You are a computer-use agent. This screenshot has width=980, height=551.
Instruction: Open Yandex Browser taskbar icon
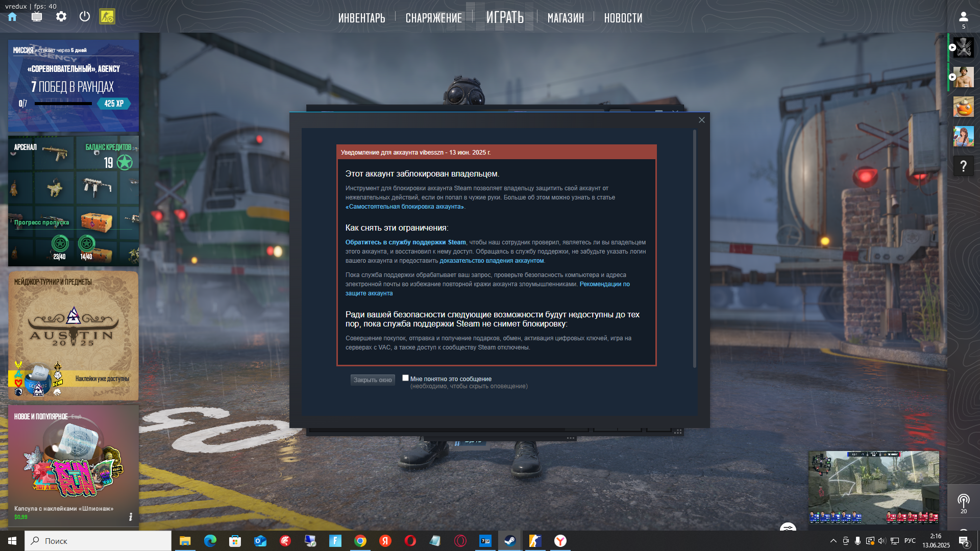pyautogui.click(x=560, y=541)
